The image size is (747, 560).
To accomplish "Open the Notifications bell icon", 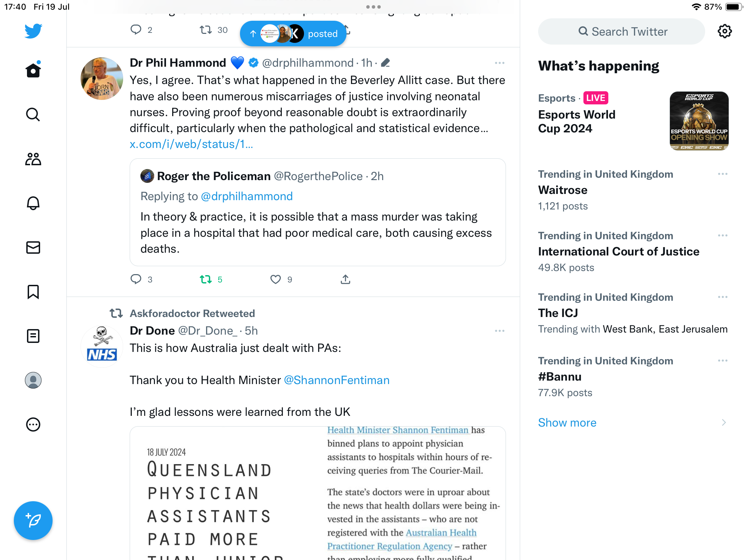I will [x=33, y=203].
